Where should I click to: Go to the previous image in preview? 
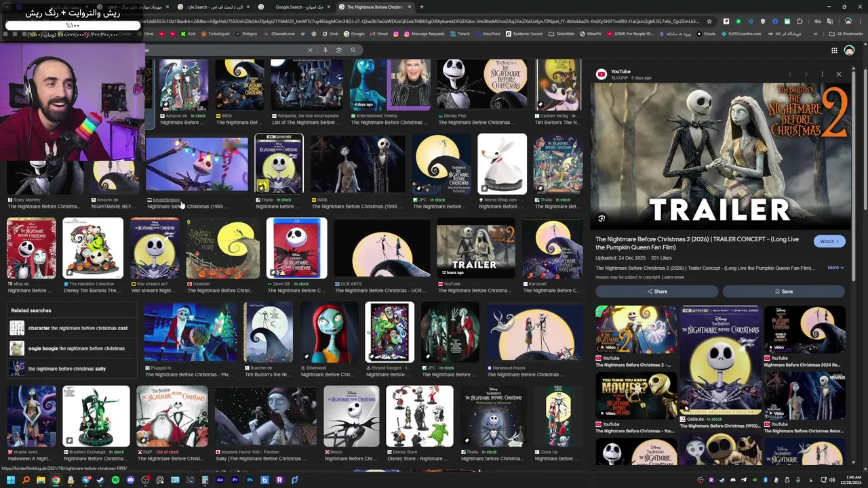[790, 75]
